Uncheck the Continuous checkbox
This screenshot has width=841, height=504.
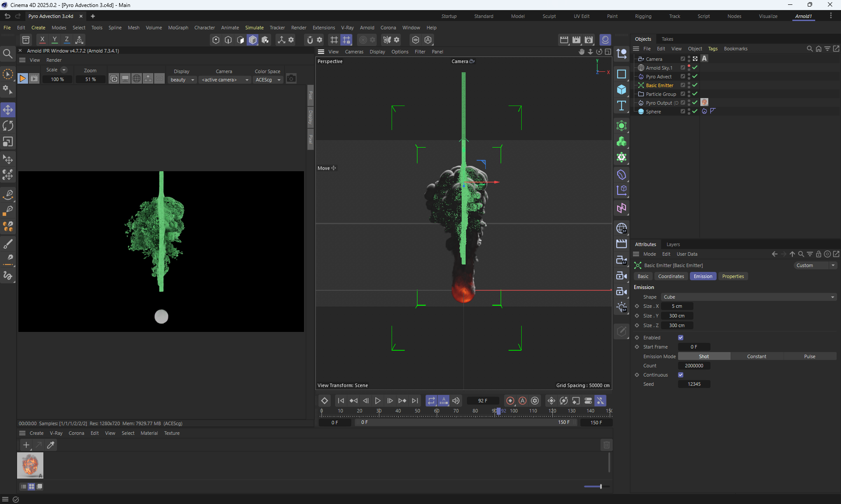coord(681,375)
